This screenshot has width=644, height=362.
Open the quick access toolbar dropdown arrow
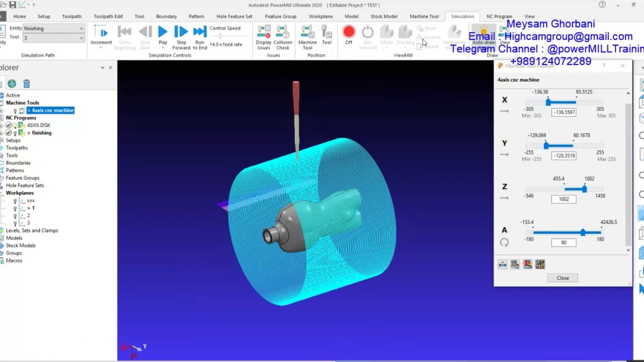[x=34, y=5]
